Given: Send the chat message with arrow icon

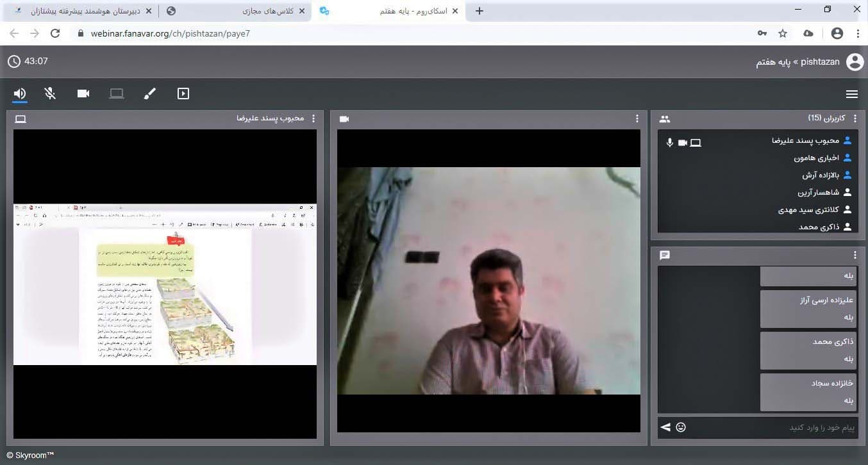Looking at the screenshot, I should [x=665, y=427].
